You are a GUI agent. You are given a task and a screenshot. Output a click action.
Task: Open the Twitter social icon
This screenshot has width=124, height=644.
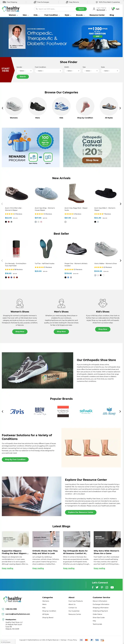[97, 587]
